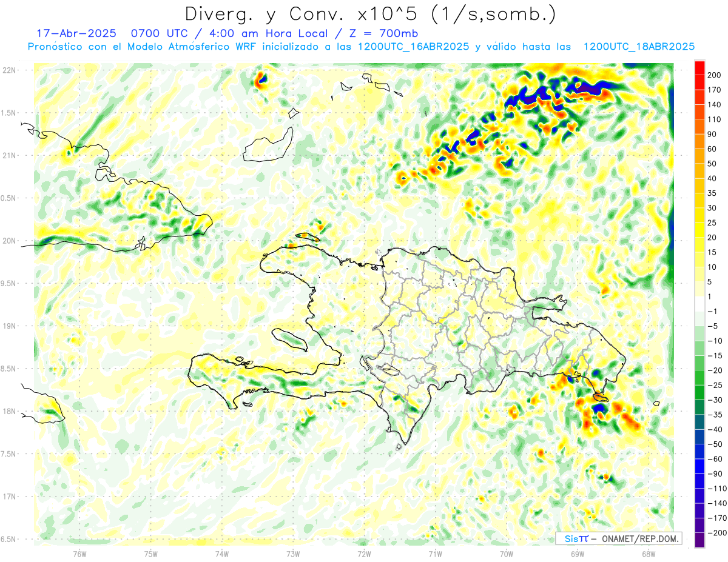Click the red top segment of the color scale
The width and height of the screenshot is (728, 562).
[699, 68]
